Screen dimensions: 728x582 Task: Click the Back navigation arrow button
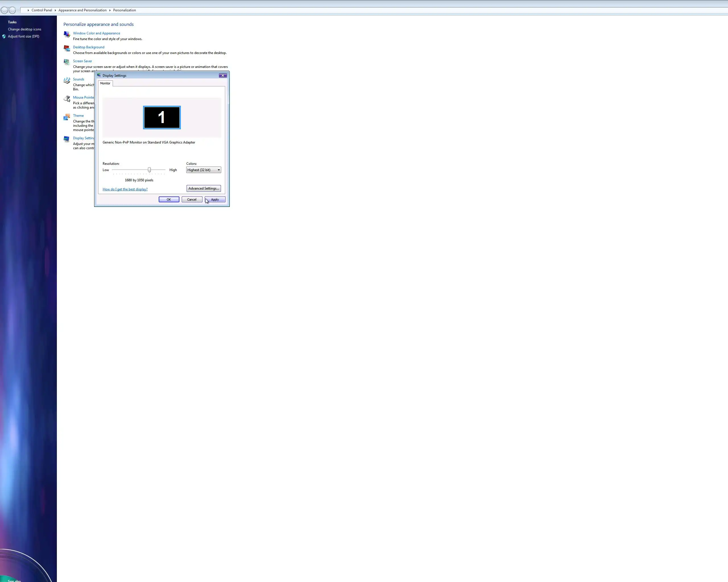click(4, 10)
